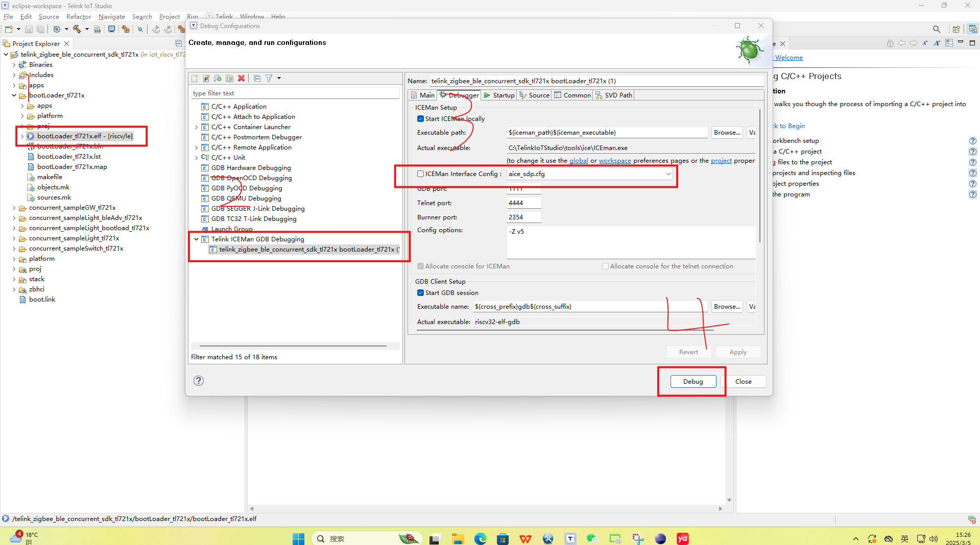980x545 pixels.
Task: Select the C/C++ perspective icon
Action: click(x=972, y=29)
